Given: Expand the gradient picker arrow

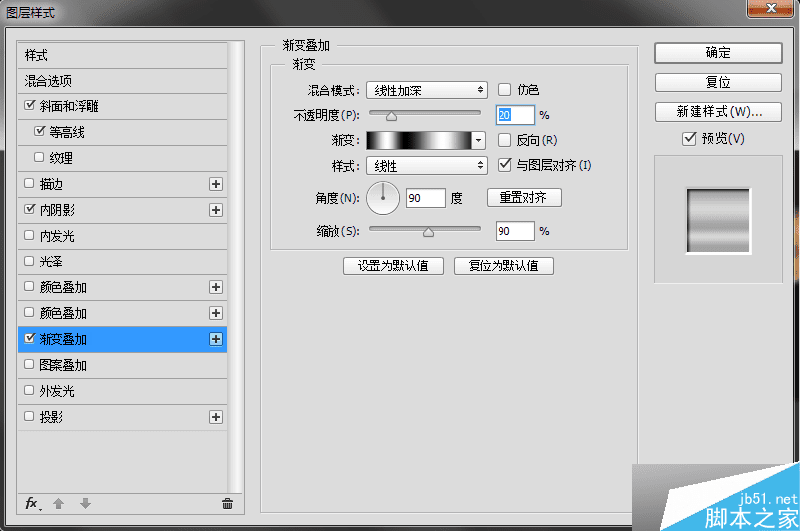Looking at the screenshot, I should point(479,140).
